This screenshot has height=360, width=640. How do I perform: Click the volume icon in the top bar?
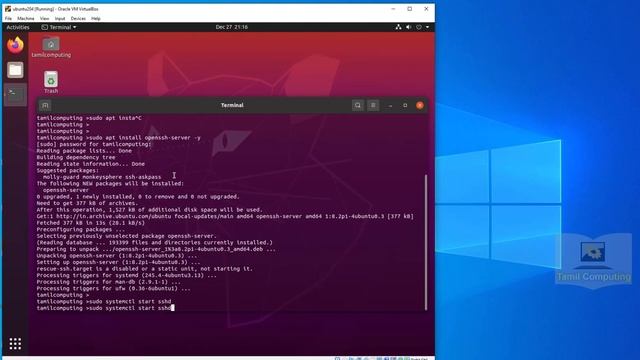(409, 27)
